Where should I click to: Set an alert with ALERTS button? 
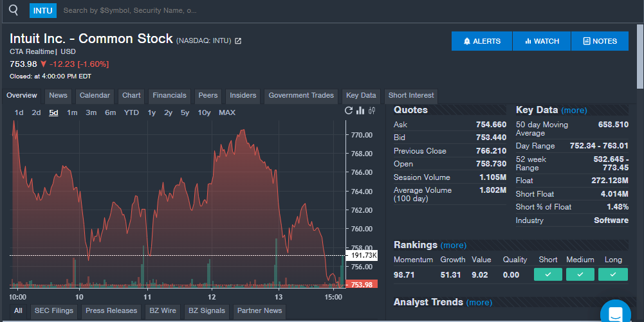click(482, 41)
